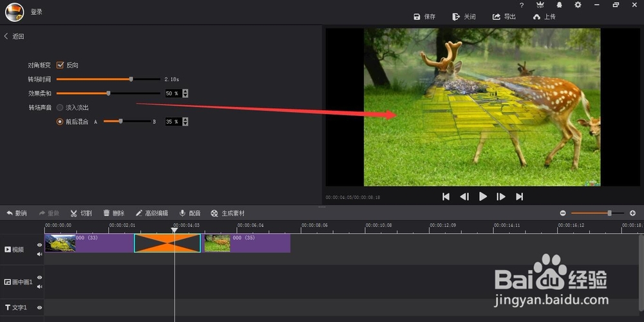This screenshot has width=644, height=322.
Task: Click the 关闭 close project button
Action: (464, 17)
